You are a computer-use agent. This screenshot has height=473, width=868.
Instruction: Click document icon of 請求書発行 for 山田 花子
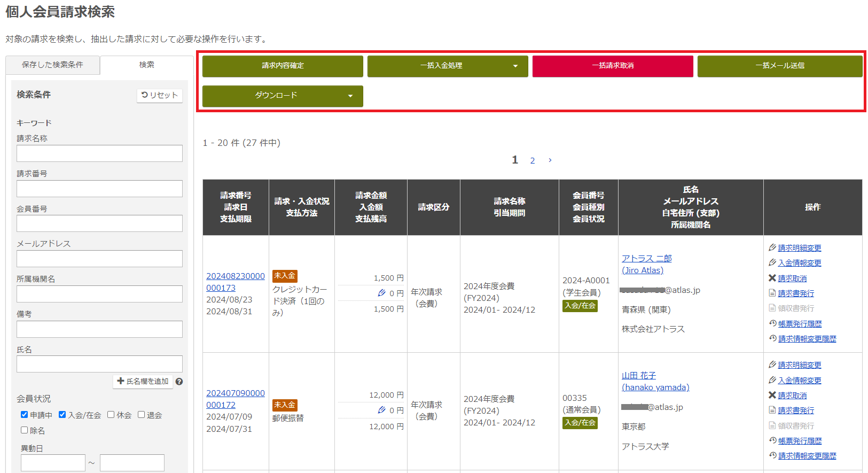pos(772,410)
